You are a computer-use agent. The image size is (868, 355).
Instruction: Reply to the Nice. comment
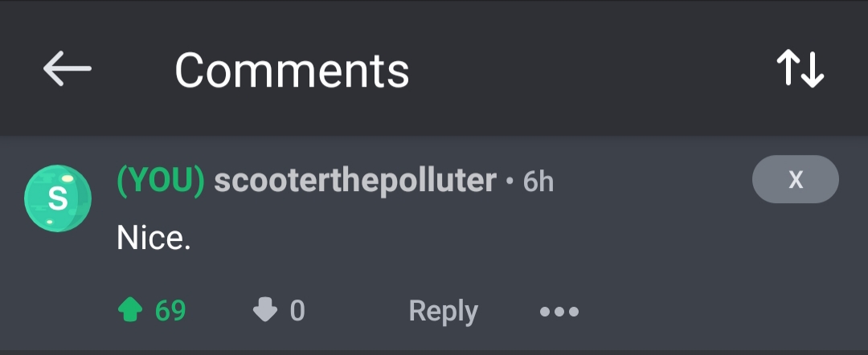coord(443,311)
